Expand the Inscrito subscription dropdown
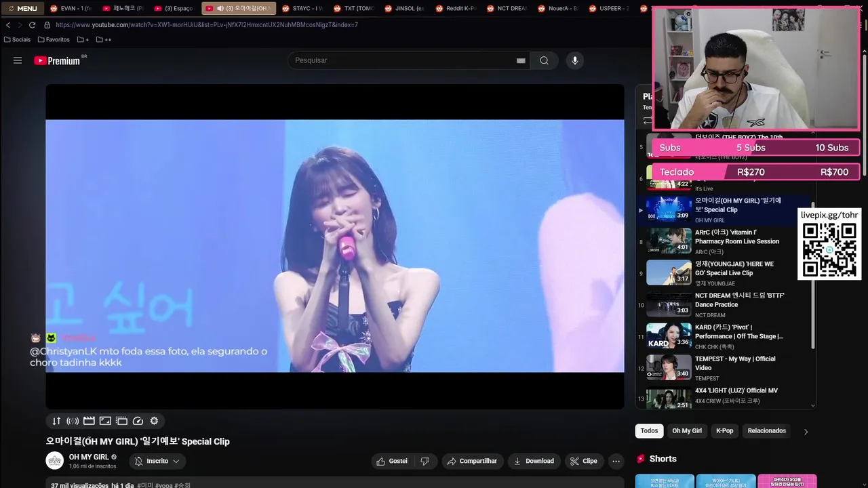Image resolution: width=868 pixels, height=488 pixels. pyautogui.click(x=157, y=461)
